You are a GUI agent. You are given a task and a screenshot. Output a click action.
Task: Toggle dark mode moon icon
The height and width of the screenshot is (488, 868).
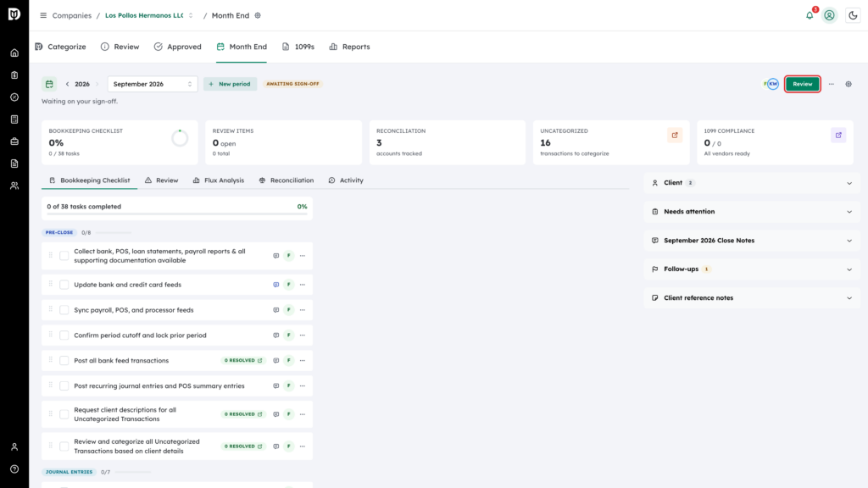click(x=853, y=15)
